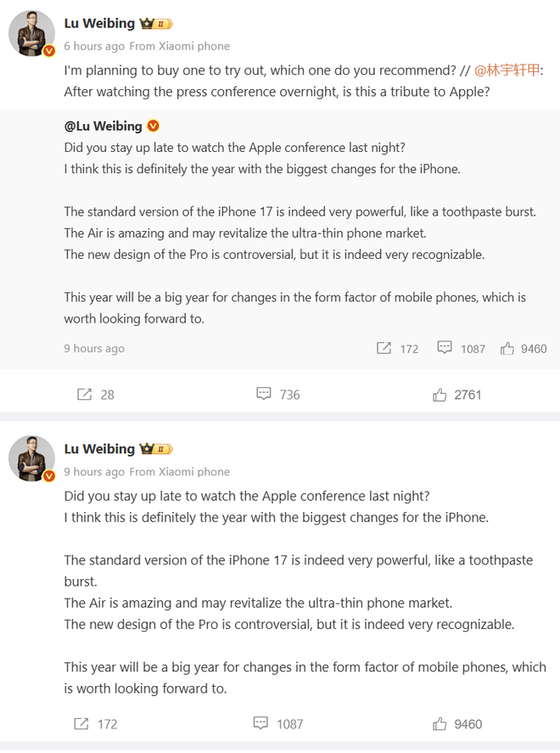
Task: Like the quoted post with 9460 likes
Action: [507, 348]
